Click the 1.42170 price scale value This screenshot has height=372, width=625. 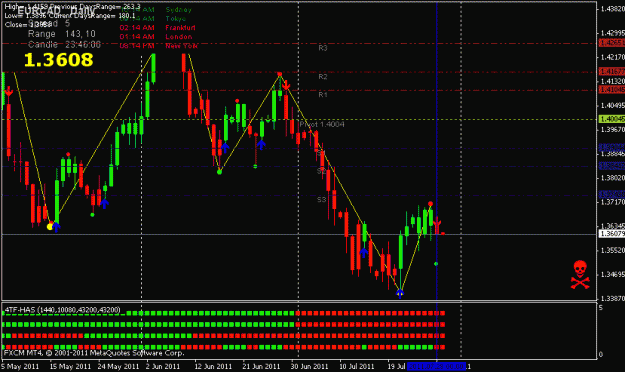(x=612, y=57)
